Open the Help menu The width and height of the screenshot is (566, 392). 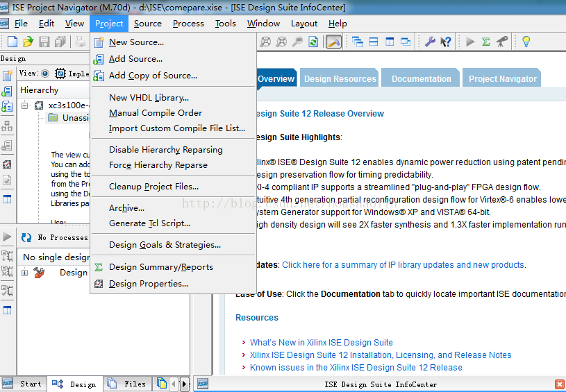338,24
